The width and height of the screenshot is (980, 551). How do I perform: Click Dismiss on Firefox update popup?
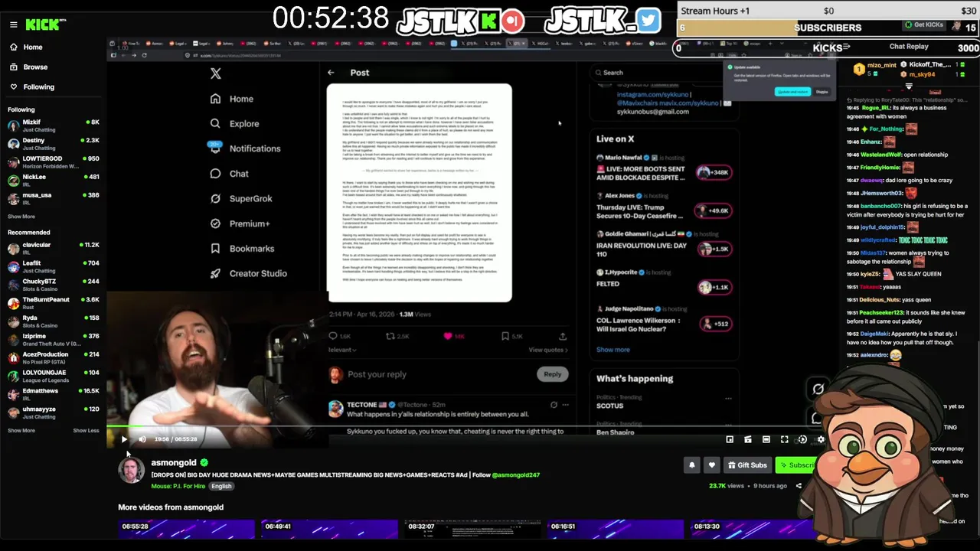pos(822,92)
